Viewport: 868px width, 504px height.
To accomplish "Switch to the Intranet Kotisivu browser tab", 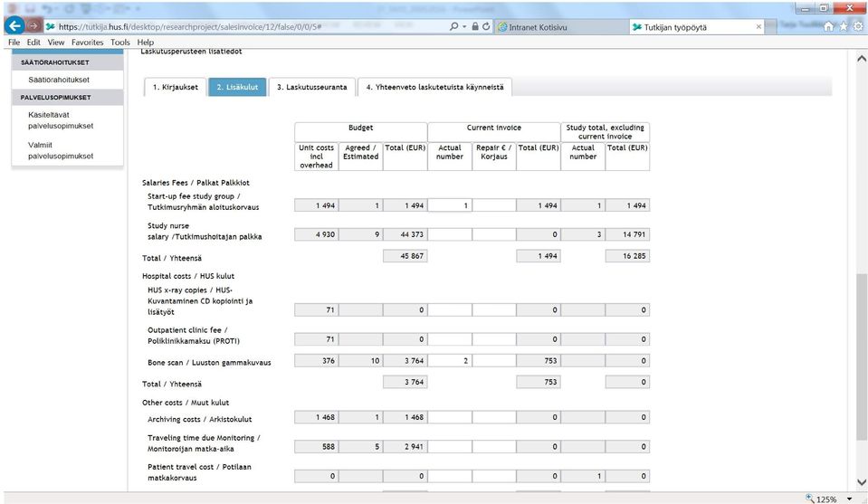I will [561, 26].
